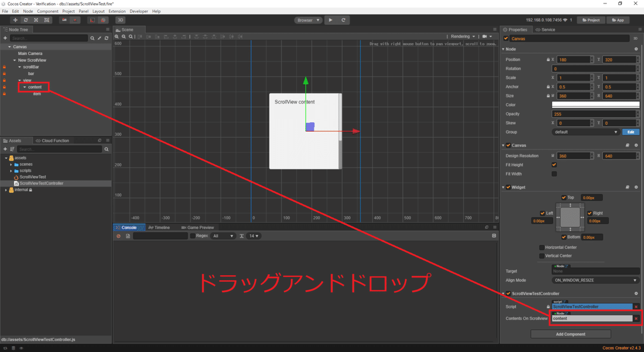
Task: Collapse the assets root folder
Action: point(6,158)
